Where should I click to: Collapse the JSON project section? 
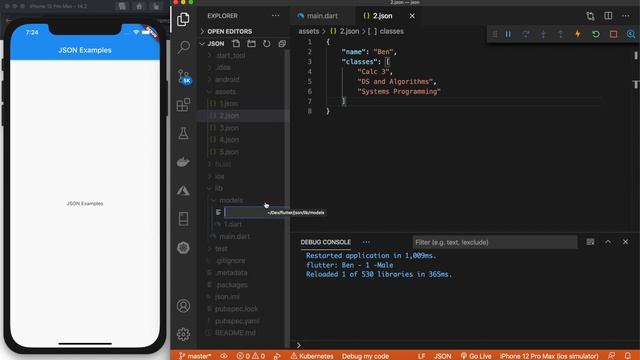tap(215, 44)
